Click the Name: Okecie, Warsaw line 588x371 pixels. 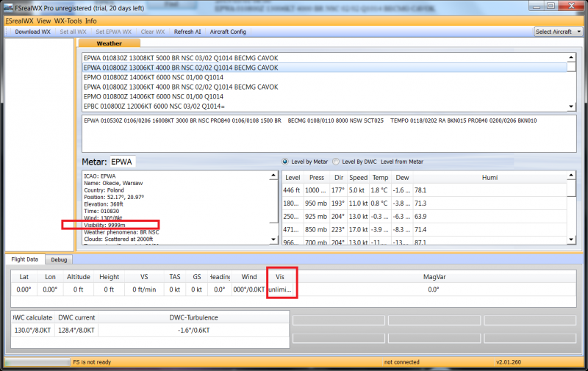point(113,183)
